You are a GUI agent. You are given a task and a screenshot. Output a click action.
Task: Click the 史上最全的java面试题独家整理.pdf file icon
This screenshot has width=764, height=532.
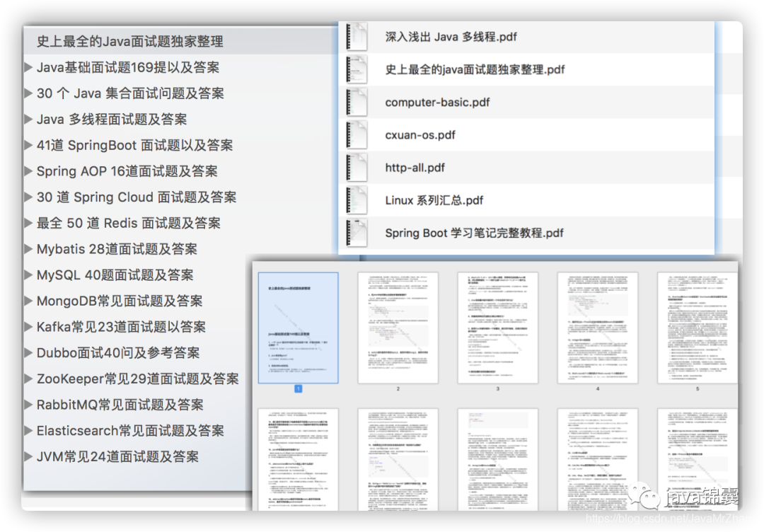tap(356, 69)
